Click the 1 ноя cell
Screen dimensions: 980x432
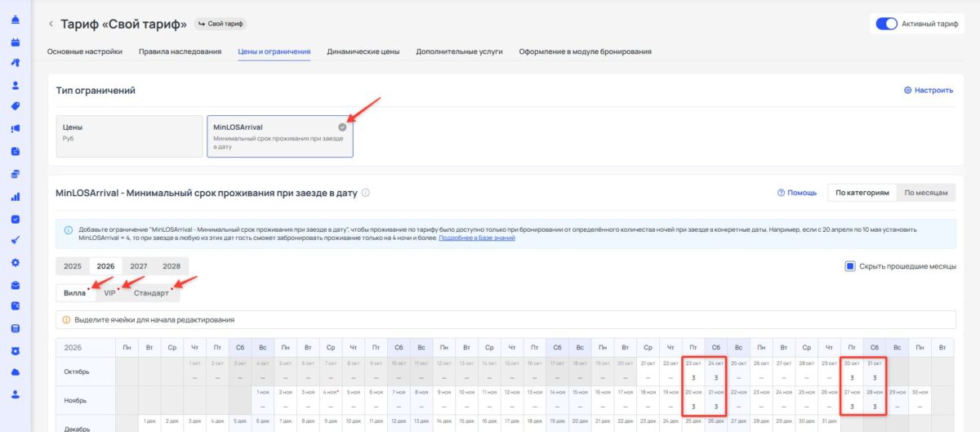(264, 399)
